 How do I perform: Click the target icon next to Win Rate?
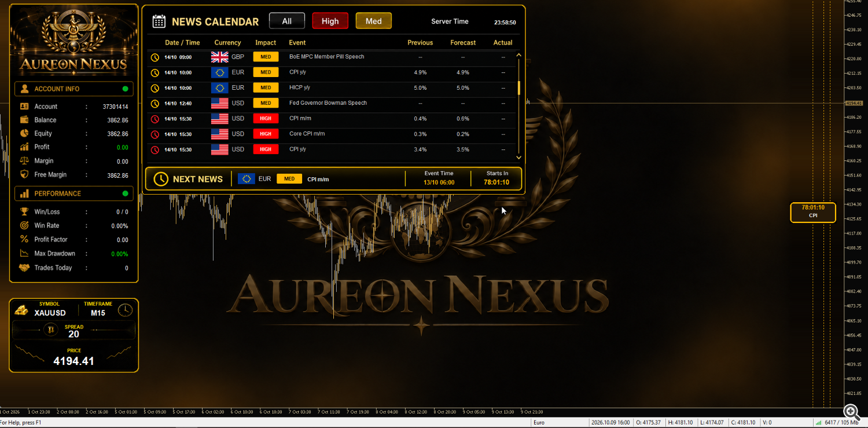coord(24,225)
